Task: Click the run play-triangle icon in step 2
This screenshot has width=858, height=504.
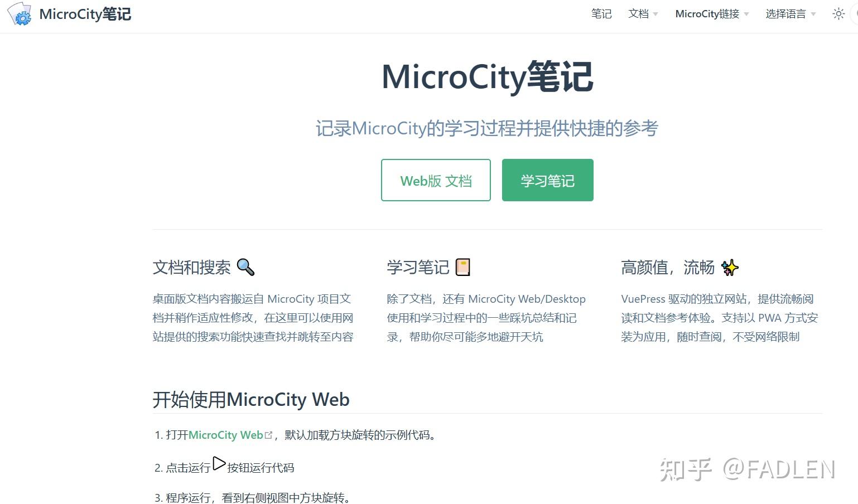Action: 219,463
